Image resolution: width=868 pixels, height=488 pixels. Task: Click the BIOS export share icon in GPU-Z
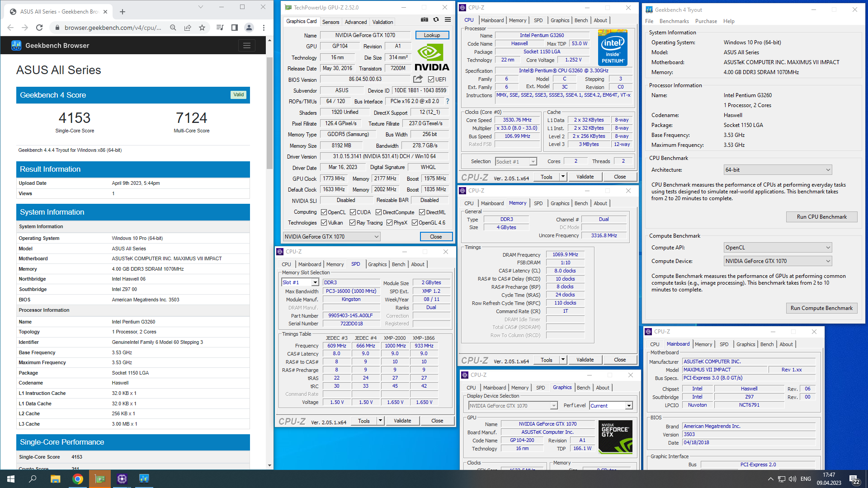tap(418, 79)
